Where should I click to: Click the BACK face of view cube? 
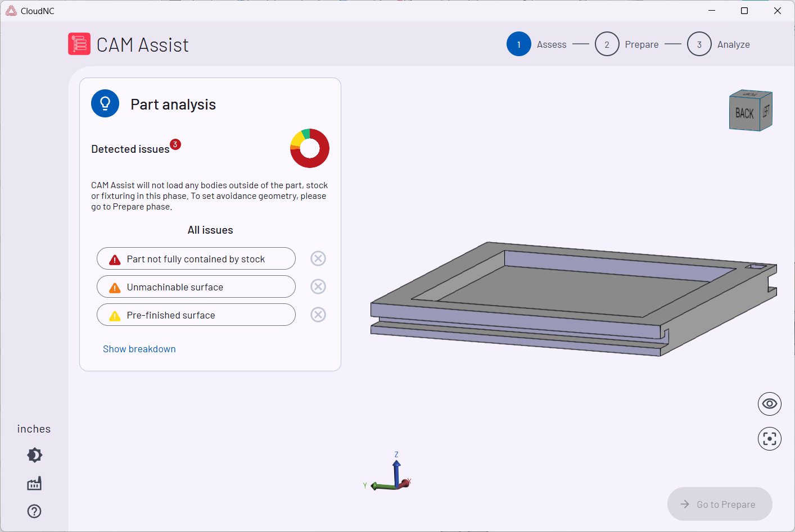744,113
